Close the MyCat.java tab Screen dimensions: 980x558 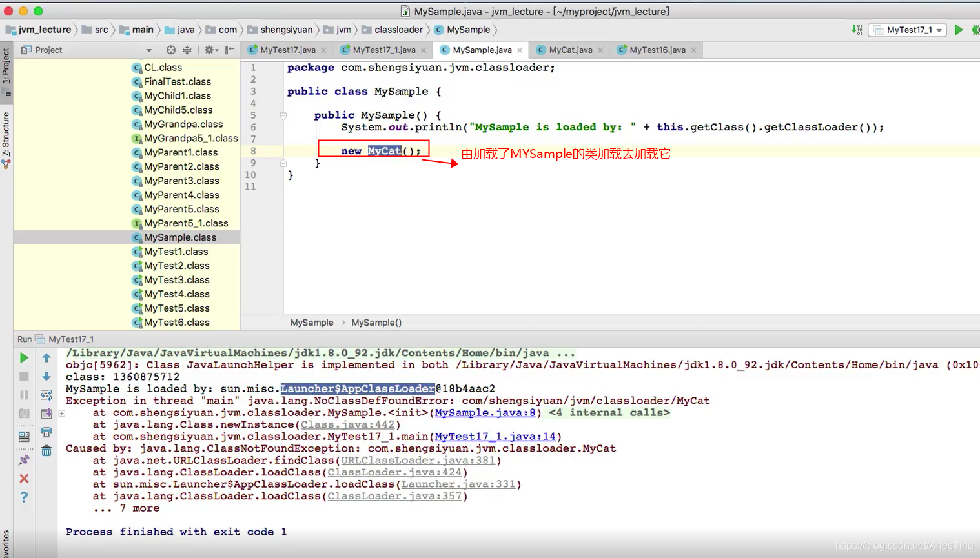600,50
